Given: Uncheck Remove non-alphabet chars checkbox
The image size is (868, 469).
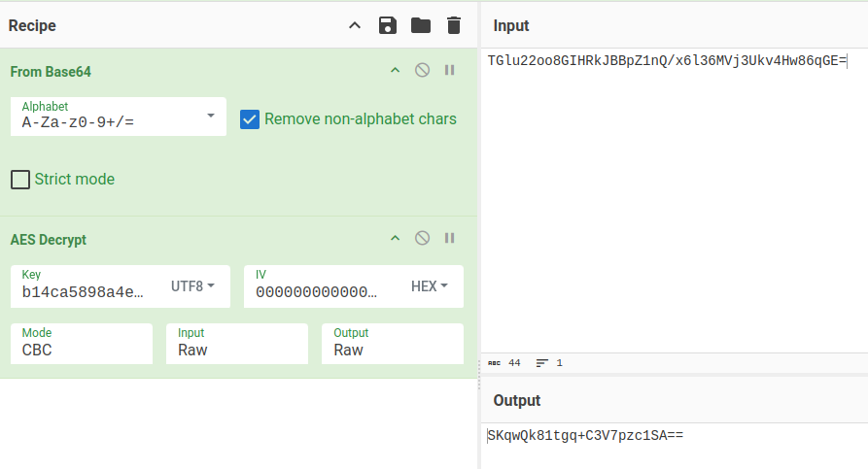Looking at the screenshot, I should click(x=250, y=119).
